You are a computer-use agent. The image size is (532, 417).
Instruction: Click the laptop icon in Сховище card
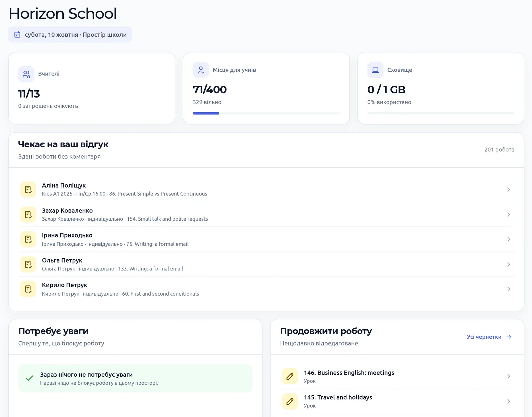[375, 70]
